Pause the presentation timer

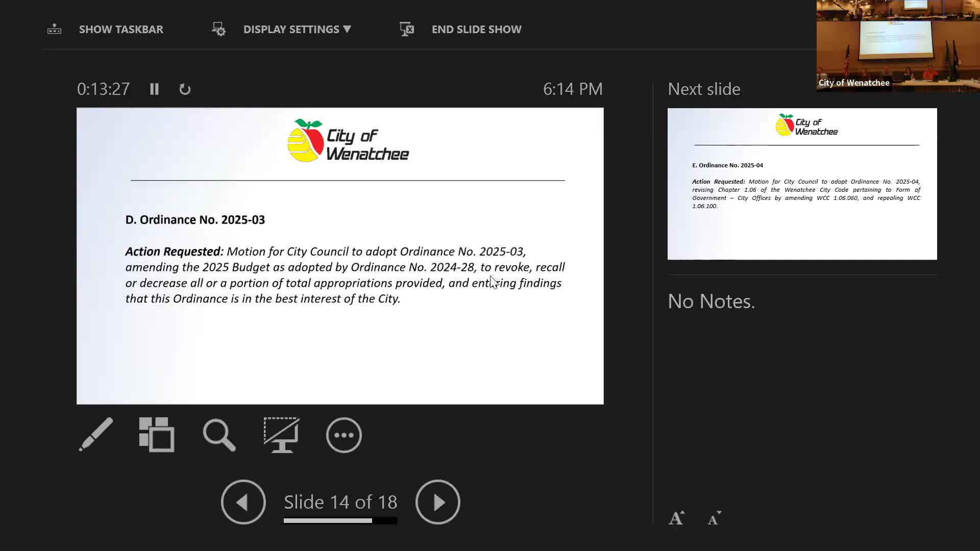click(x=154, y=89)
